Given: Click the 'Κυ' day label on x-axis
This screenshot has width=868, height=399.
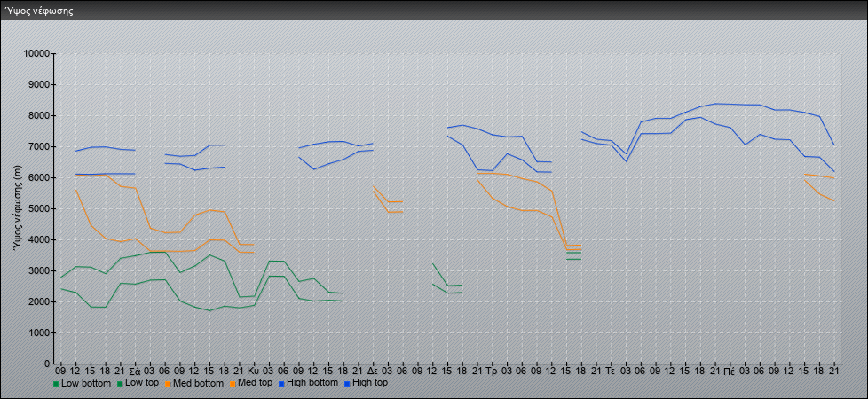Looking at the screenshot, I should pos(254,371).
